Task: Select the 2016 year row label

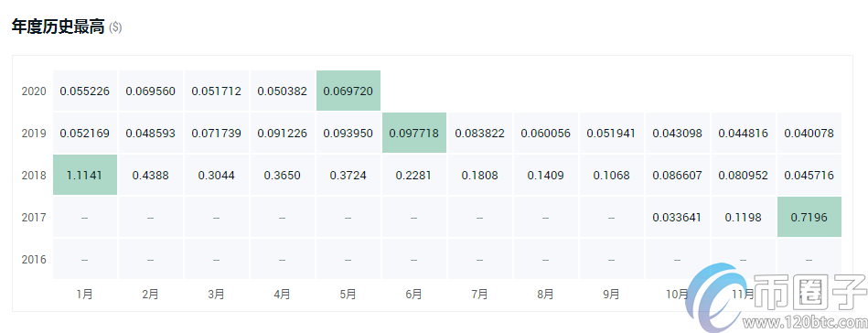Action: (x=34, y=259)
